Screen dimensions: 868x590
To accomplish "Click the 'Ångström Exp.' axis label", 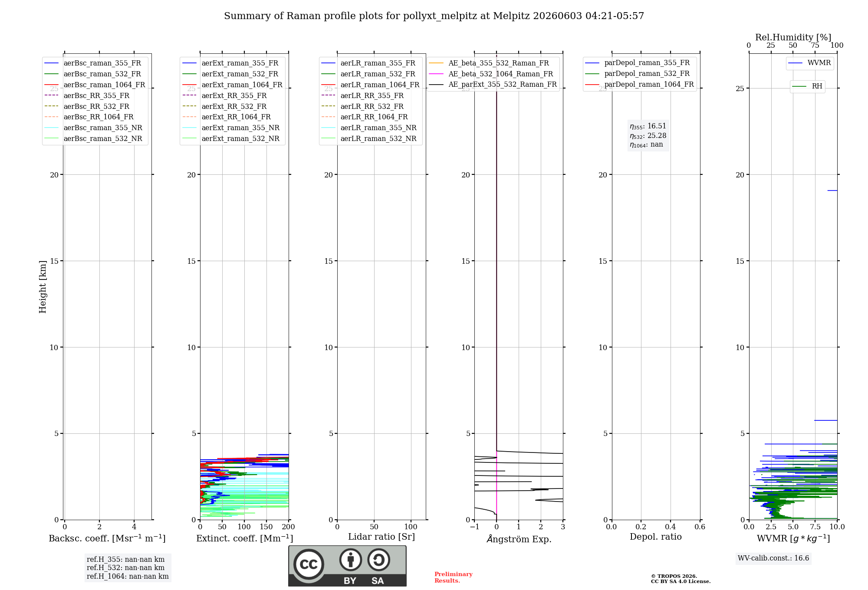I will pos(519,539).
